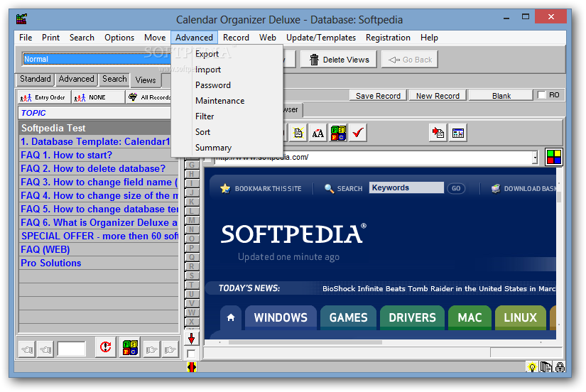Viewport: 586px width, 392px height.
Task: Click the New Record button
Action: point(438,96)
